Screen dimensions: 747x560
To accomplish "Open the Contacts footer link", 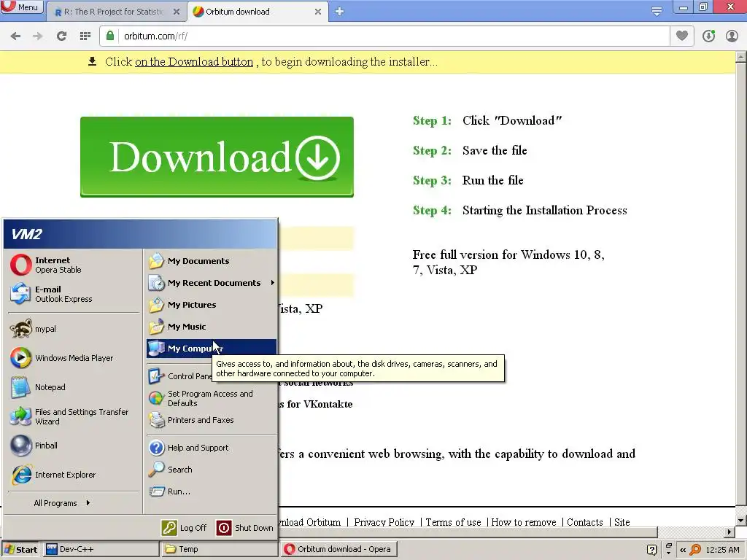I will (584, 522).
